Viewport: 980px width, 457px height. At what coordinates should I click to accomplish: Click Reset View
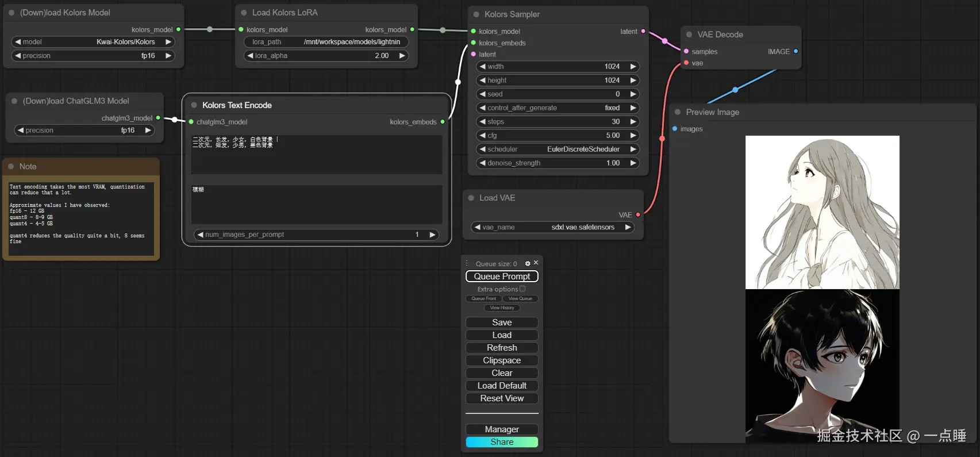[x=502, y=398]
